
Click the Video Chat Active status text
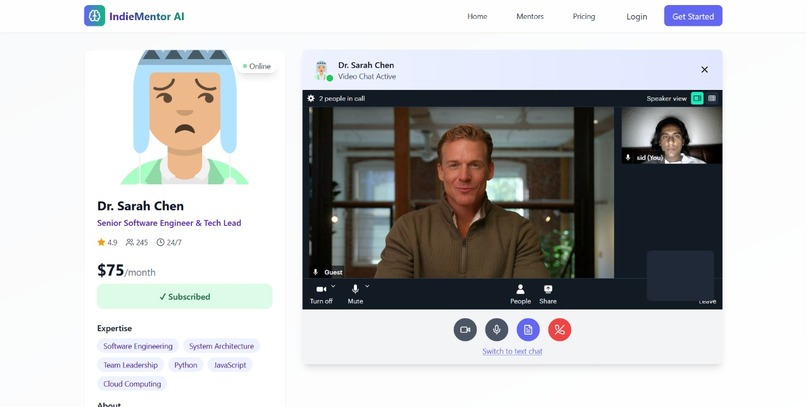click(367, 77)
